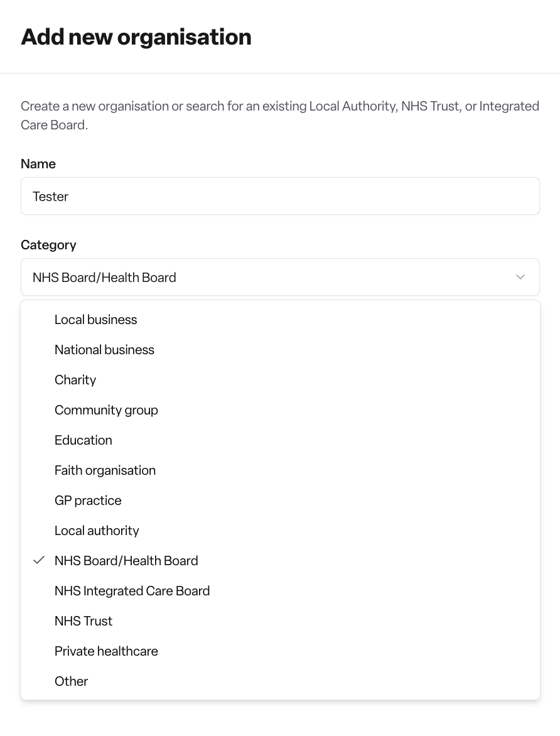Select Community group option

click(x=280, y=410)
